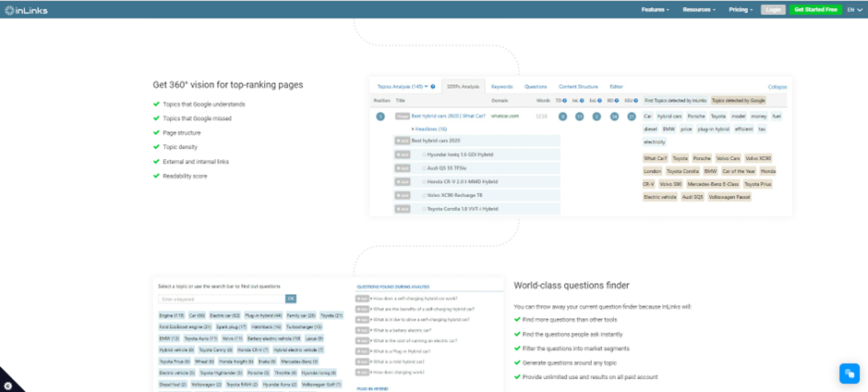
Task: Open the cookie settings gear icon
Action: (x=7, y=386)
